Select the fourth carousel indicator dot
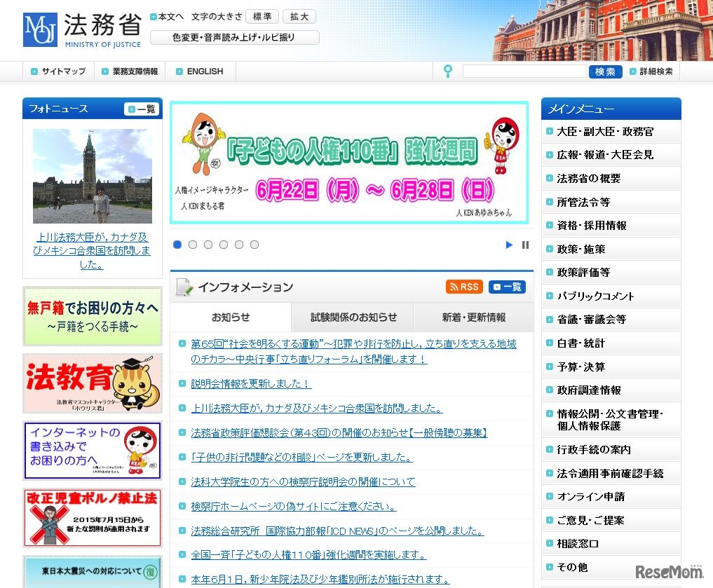Screen dimensions: 713x588 click(x=224, y=245)
